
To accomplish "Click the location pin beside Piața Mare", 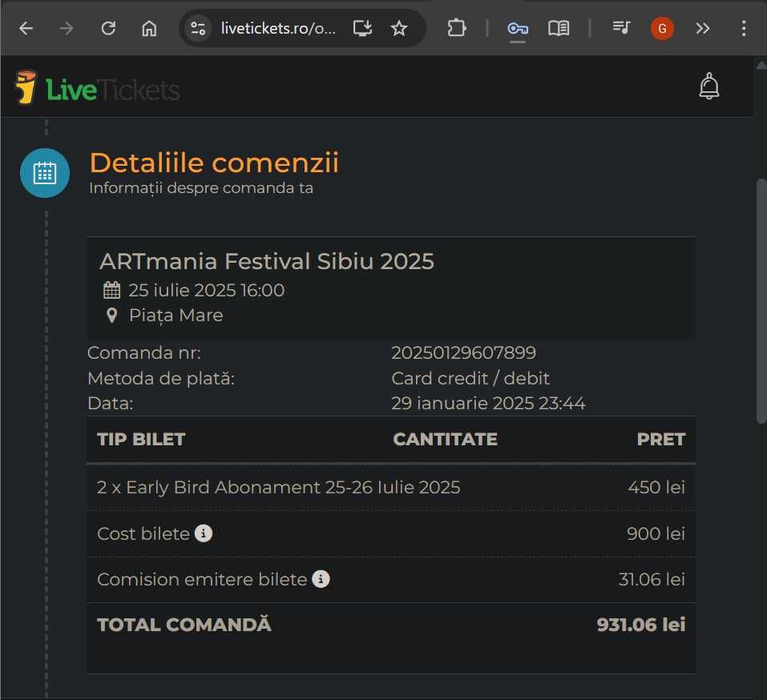I will pyautogui.click(x=111, y=316).
